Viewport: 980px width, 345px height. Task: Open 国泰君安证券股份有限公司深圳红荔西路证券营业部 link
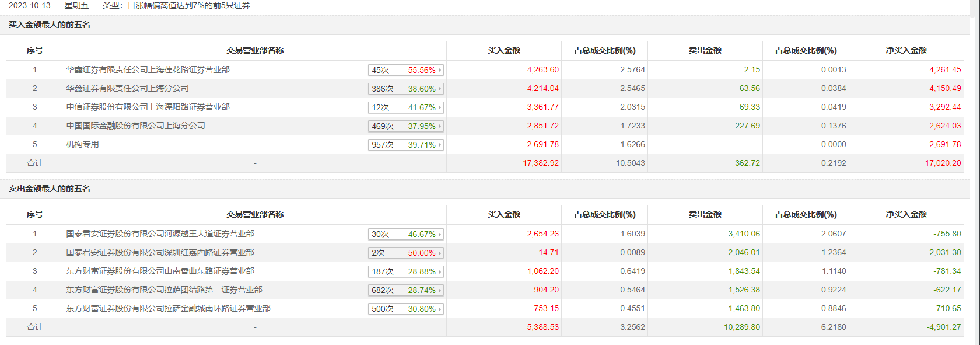click(160, 252)
